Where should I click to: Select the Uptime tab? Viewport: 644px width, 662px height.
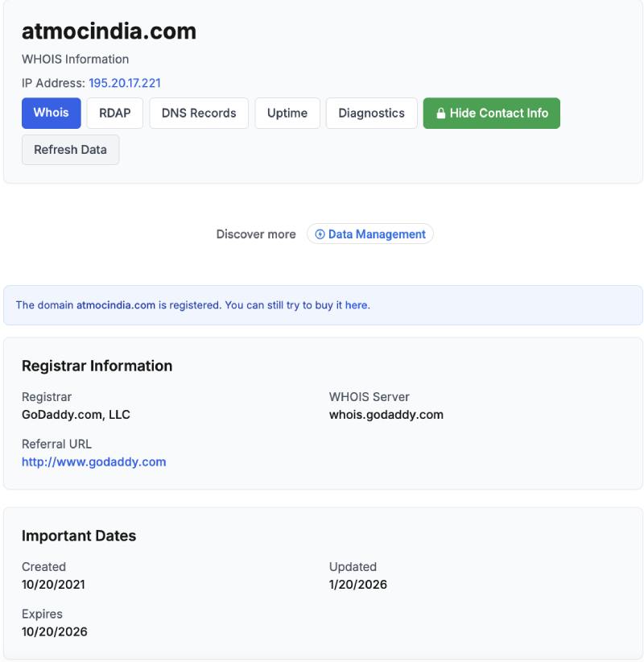click(287, 113)
